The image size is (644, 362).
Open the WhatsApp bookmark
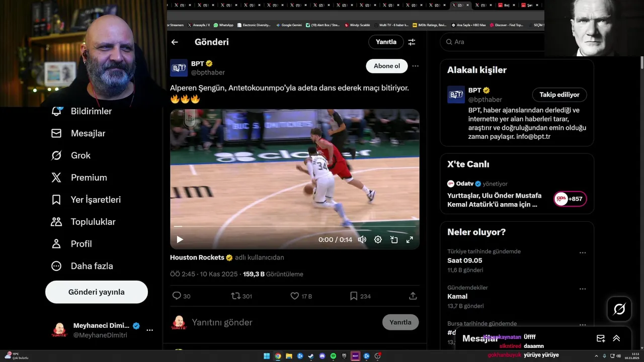pyautogui.click(x=223, y=25)
